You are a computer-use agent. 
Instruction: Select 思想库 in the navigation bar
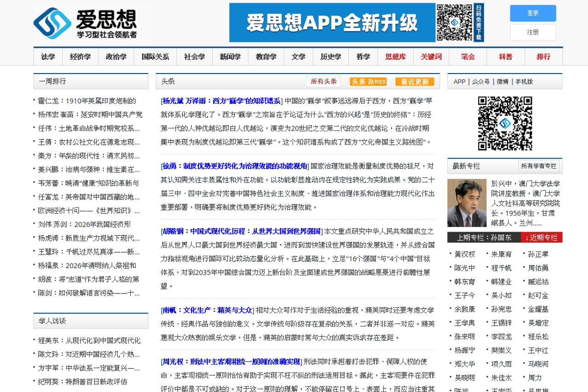coord(395,57)
